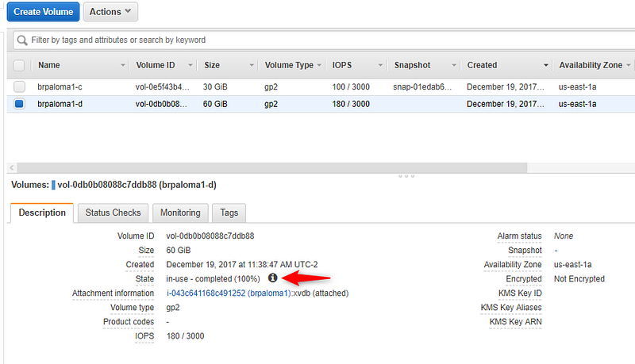Click the 30 GiB size cell
The image size is (635, 364).
pyautogui.click(x=215, y=87)
